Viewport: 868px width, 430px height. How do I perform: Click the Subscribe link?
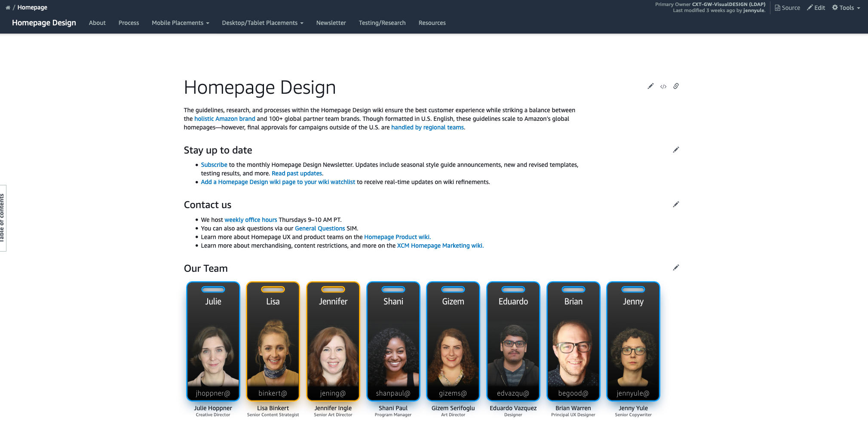pos(214,165)
